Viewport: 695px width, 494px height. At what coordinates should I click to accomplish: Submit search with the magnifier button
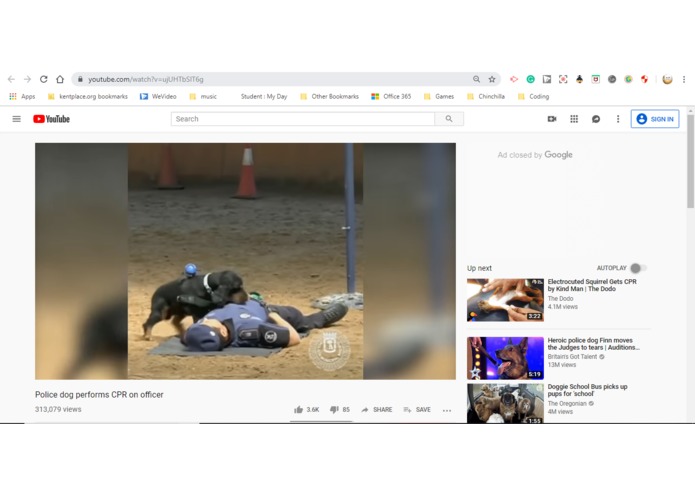point(449,119)
